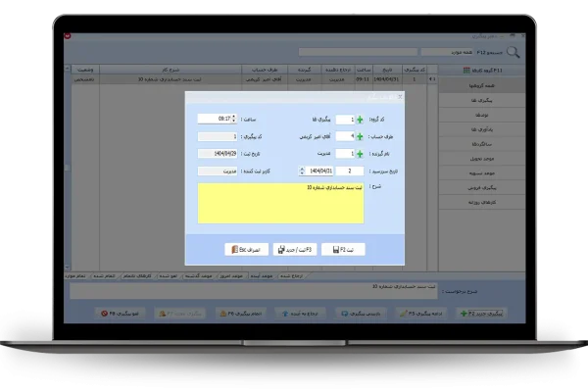Image resolution: width=588 pixels, height=392 pixels.
Task: Switch to the موعد آینده tab
Action: 262,276
